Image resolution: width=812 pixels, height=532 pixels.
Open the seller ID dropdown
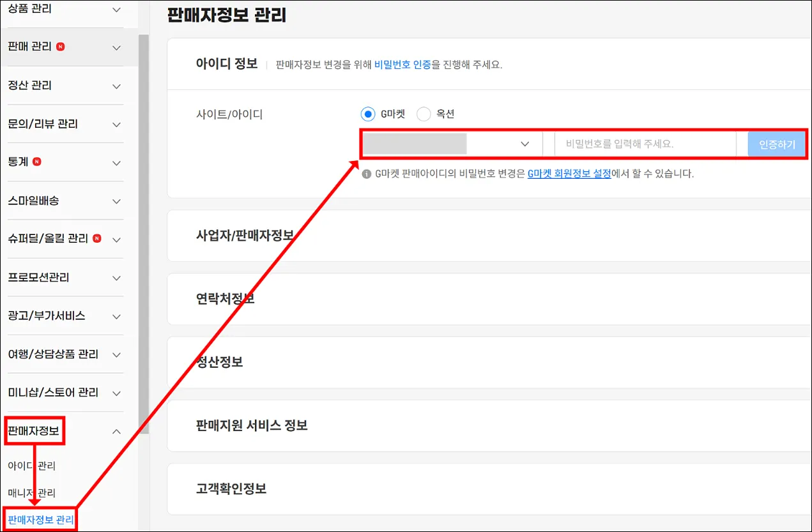click(x=452, y=144)
